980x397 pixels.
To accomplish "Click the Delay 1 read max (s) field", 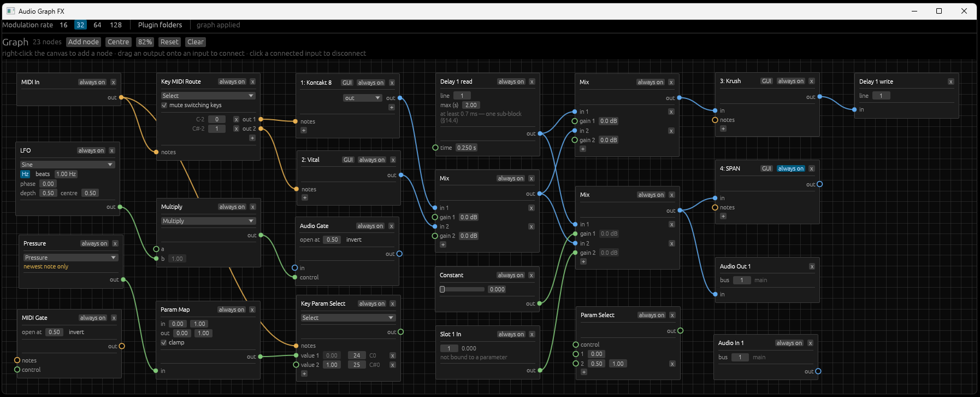I will click(470, 105).
